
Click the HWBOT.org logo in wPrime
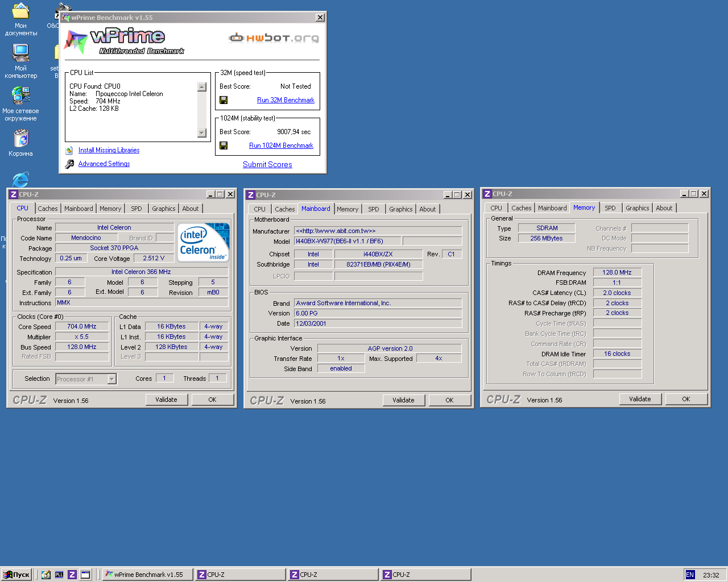274,38
